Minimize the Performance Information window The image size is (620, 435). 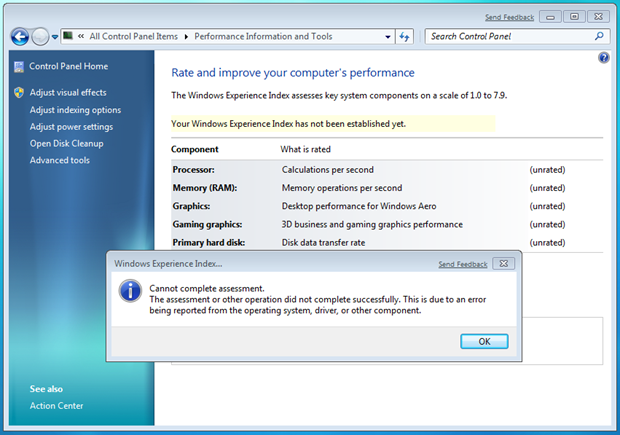pyautogui.click(x=550, y=17)
